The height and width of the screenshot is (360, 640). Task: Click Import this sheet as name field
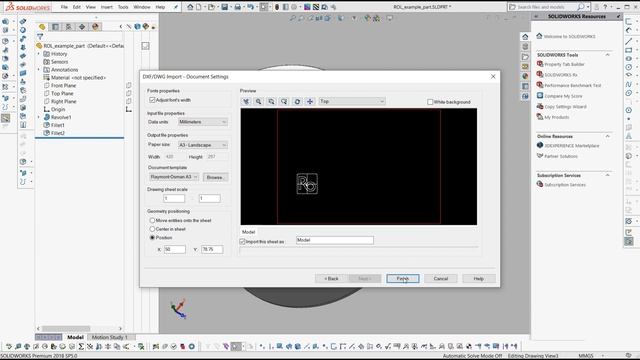pyautogui.click(x=335, y=240)
